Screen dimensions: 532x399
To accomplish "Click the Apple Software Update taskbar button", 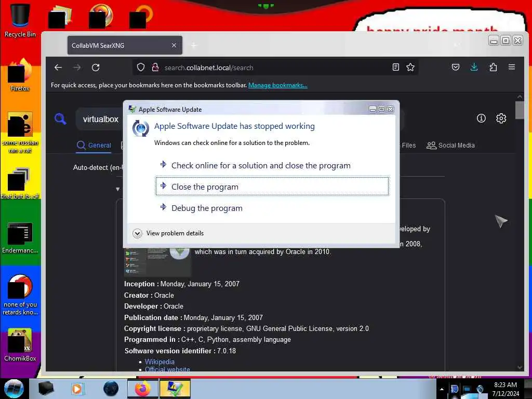I will pyautogui.click(x=175, y=389).
